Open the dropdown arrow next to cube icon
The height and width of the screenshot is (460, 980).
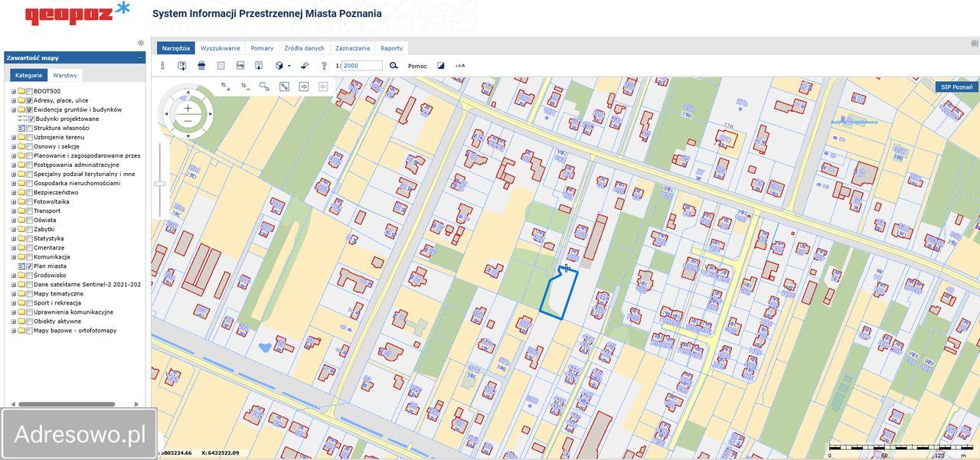(x=289, y=66)
